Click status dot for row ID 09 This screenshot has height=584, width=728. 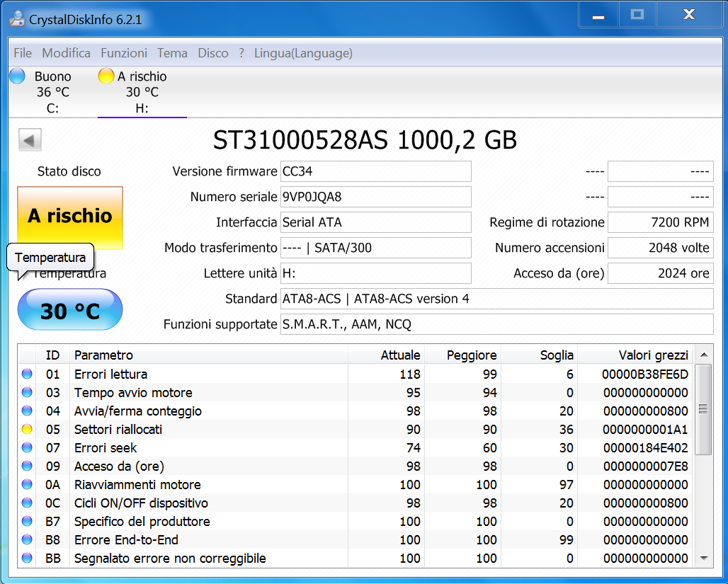(x=27, y=466)
